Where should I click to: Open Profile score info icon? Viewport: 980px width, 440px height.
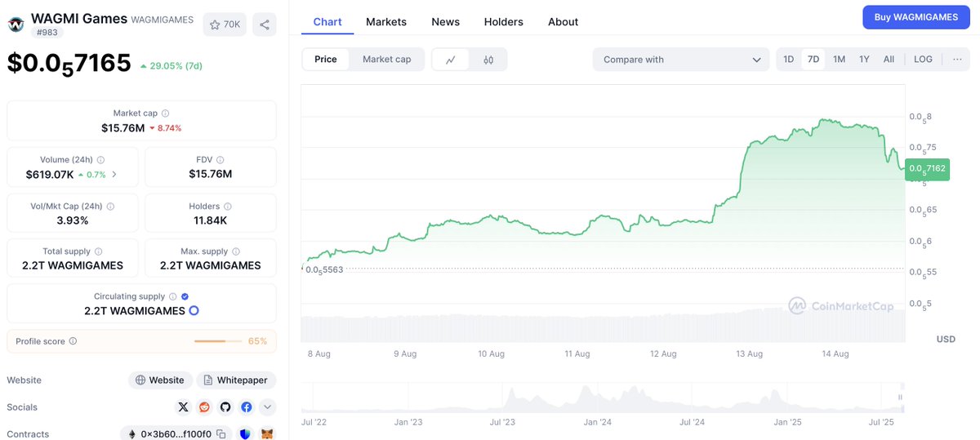pyautogui.click(x=73, y=341)
